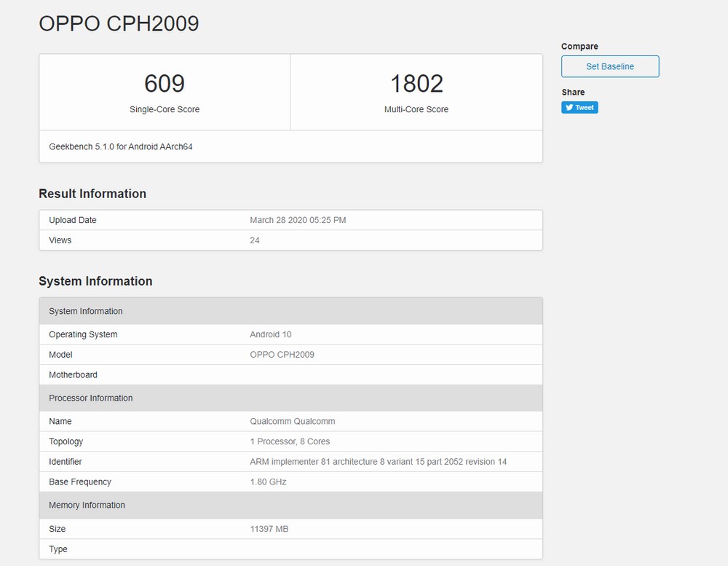Click the Operating System row label
Image resolution: width=728 pixels, height=566 pixels.
[83, 334]
